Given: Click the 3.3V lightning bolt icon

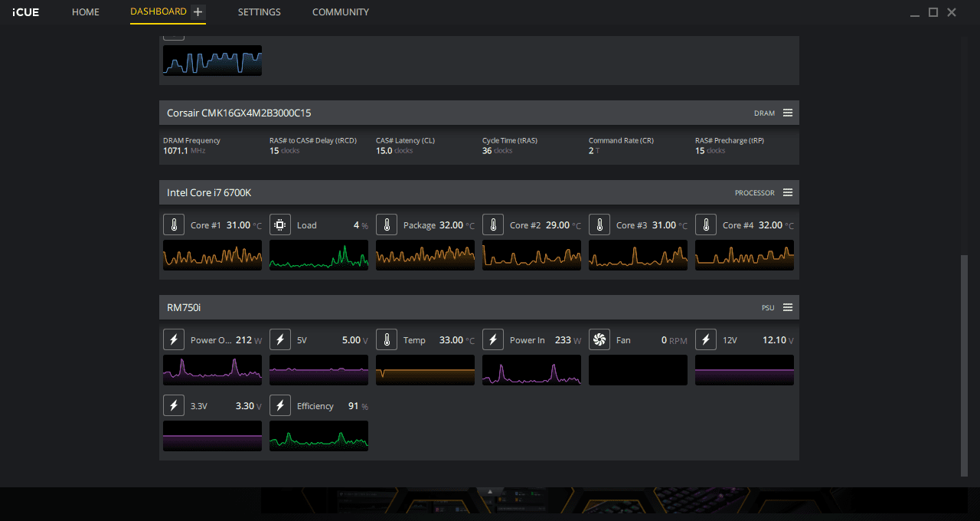Looking at the screenshot, I should tap(174, 406).
